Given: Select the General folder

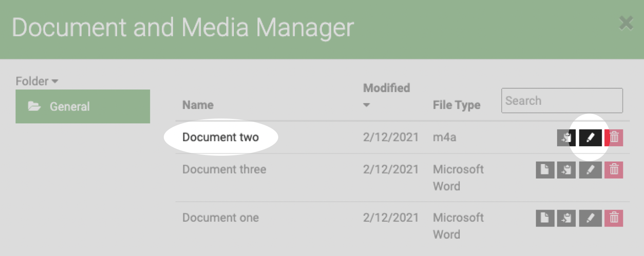Looking at the screenshot, I should coord(83,106).
